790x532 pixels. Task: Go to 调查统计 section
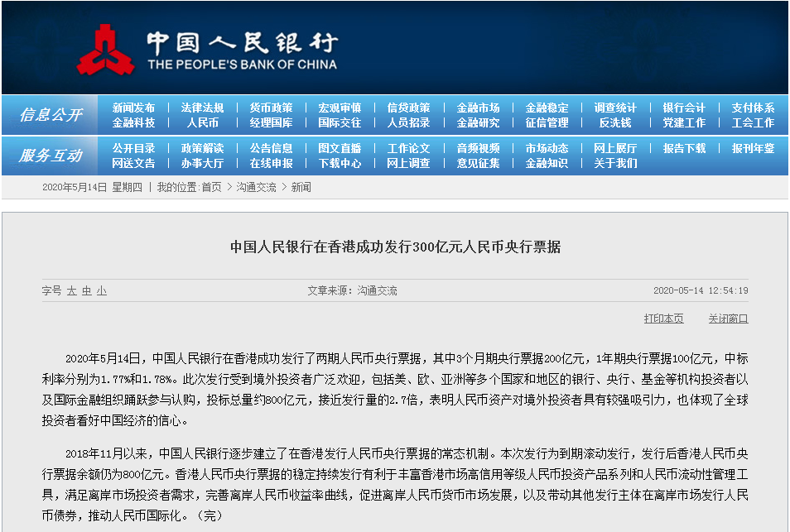coord(615,108)
